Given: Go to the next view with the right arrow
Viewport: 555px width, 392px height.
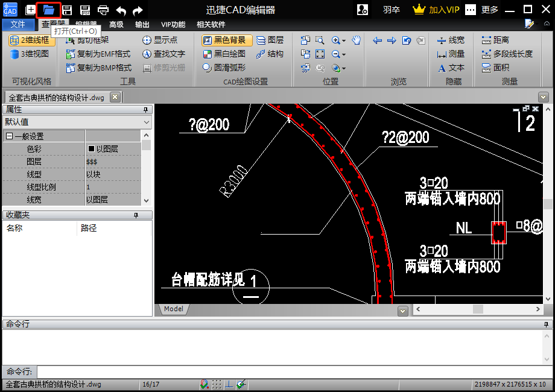Looking at the screenshot, I should coord(392,40).
